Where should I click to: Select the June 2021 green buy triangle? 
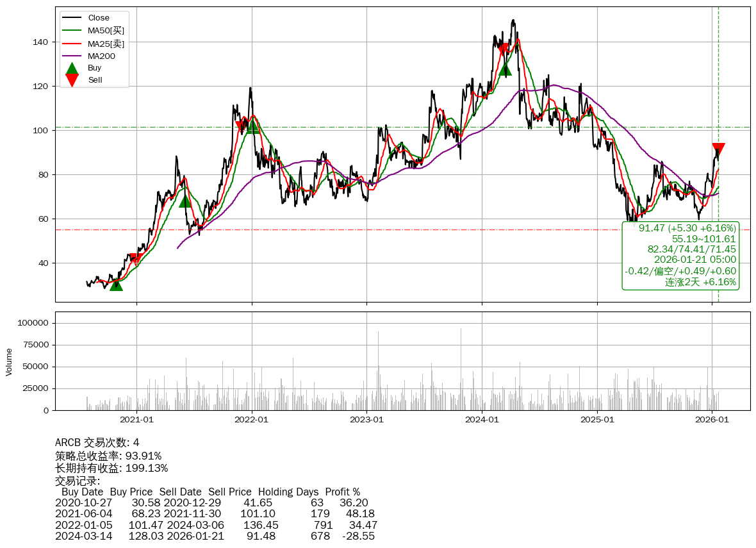[185, 201]
